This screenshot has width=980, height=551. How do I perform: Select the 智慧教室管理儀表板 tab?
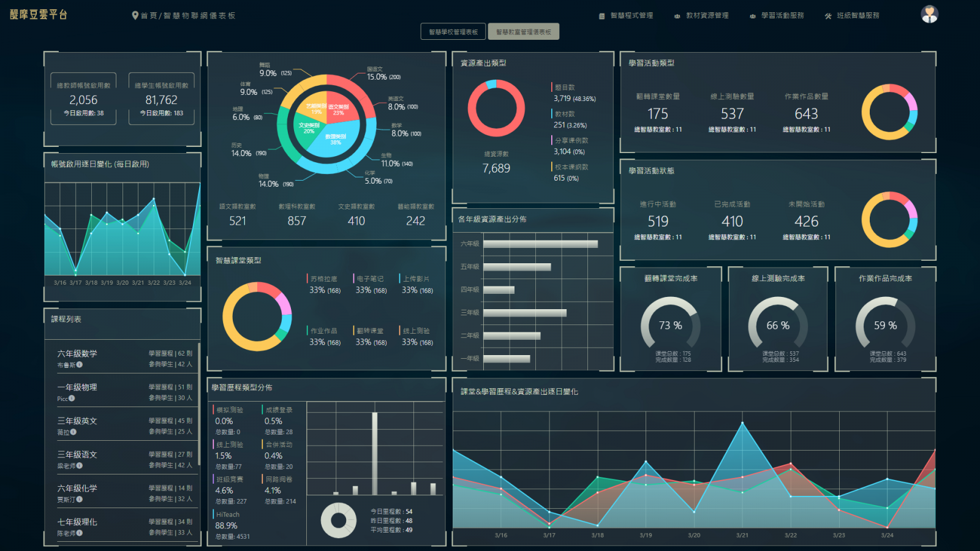pyautogui.click(x=524, y=32)
